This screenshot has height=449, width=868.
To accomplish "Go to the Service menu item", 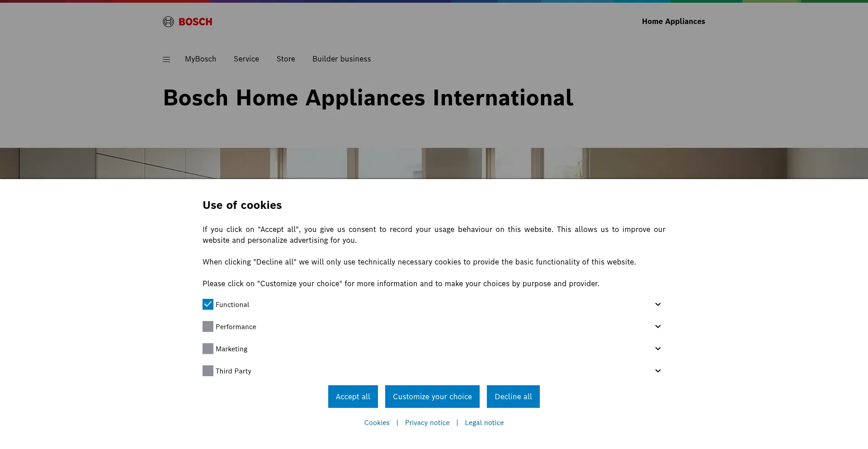I will click(246, 59).
